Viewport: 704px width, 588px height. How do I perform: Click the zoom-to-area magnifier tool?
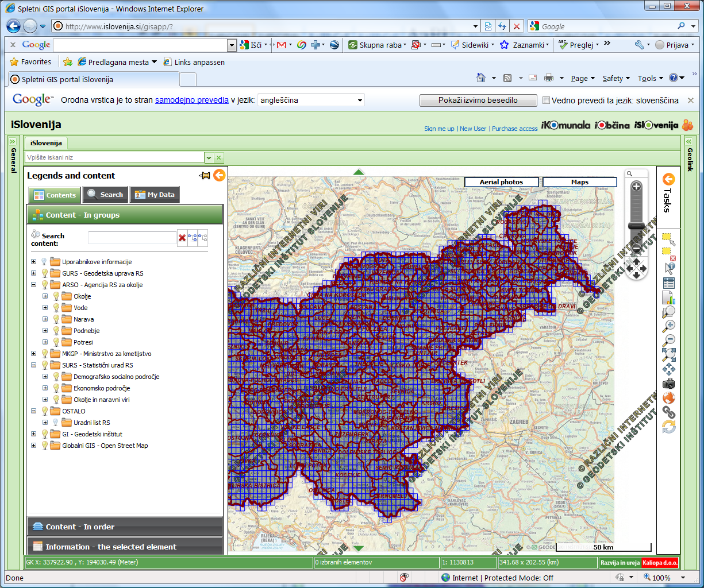(x=668, y=312)
